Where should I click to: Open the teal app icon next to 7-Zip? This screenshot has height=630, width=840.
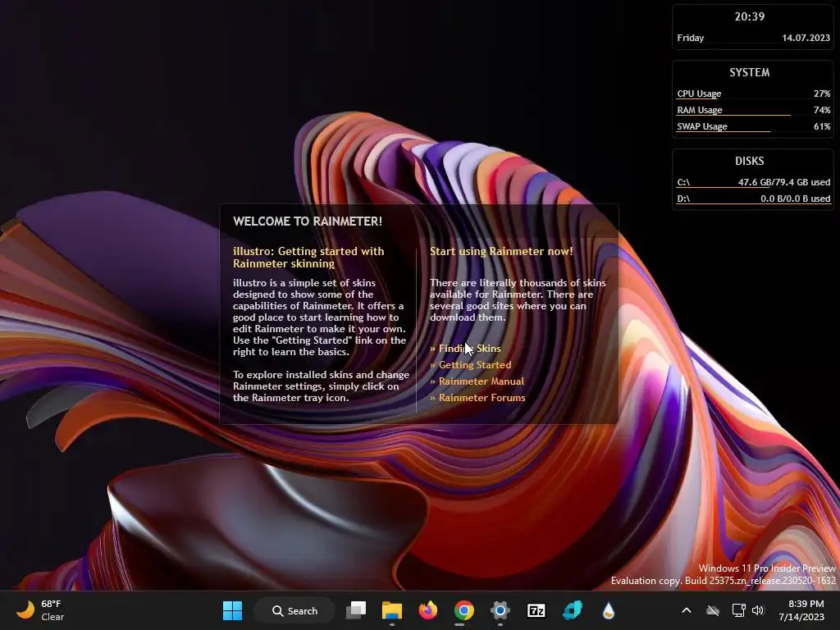(x=572, y=610)
